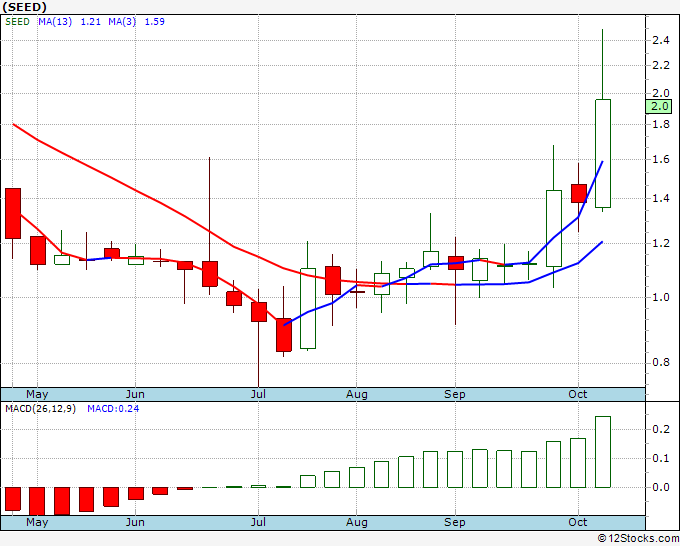Click the 0.2 MACD axis label

pyautogui.click(x=659, y=429)
